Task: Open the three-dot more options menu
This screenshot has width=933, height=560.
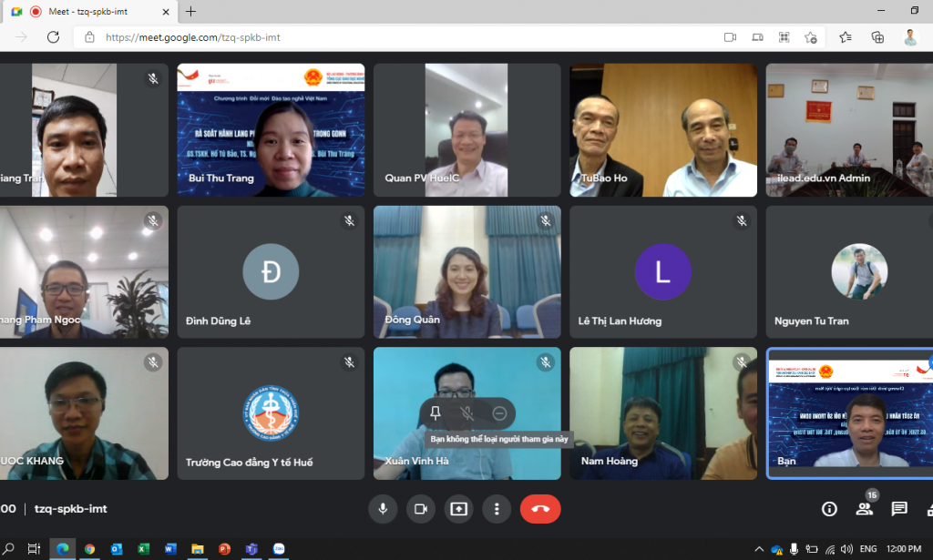Action: point(497,509)
